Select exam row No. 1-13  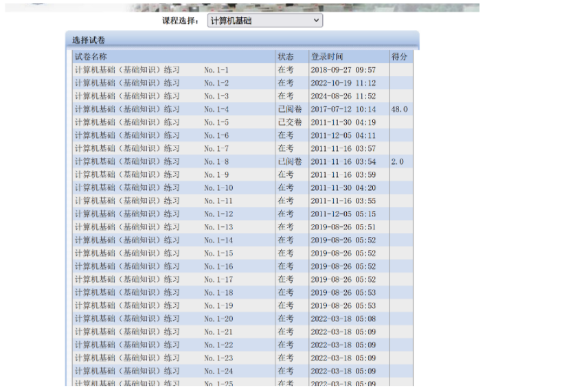pos(242,227)
